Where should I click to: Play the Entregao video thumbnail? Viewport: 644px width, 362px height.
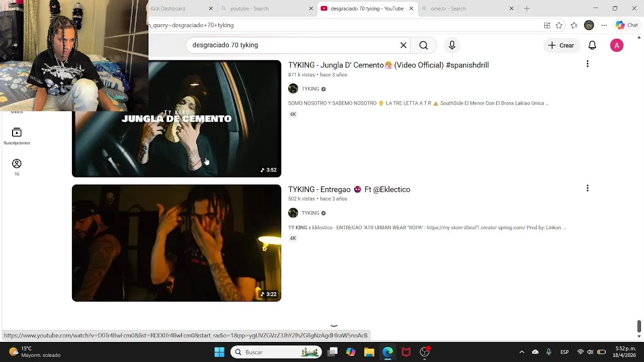point(177,243)
